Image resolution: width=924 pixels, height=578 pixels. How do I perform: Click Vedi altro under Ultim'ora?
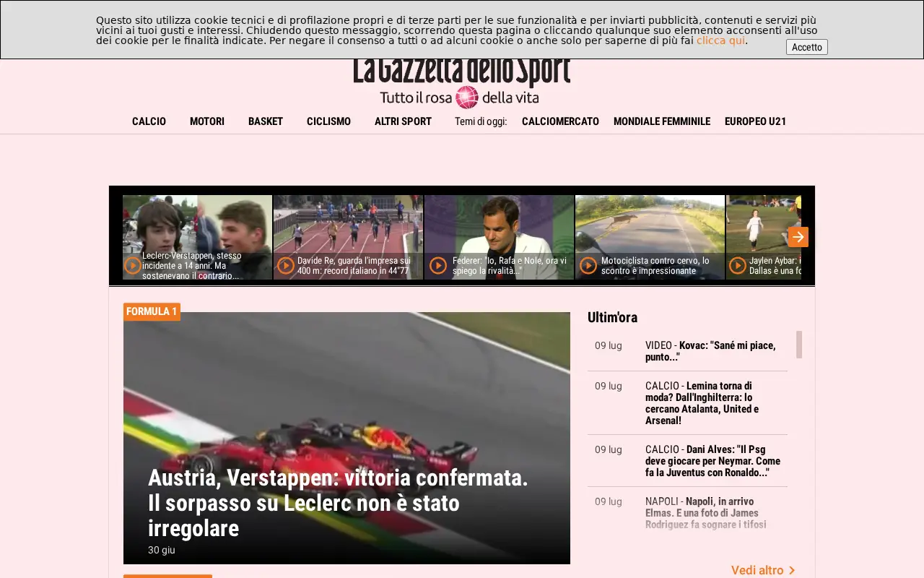757,571
